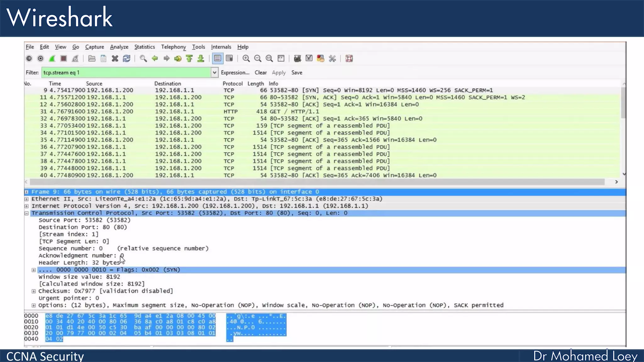Expand the TCP Flags 0x002 (SYN) row

click(x=34, y=270)
